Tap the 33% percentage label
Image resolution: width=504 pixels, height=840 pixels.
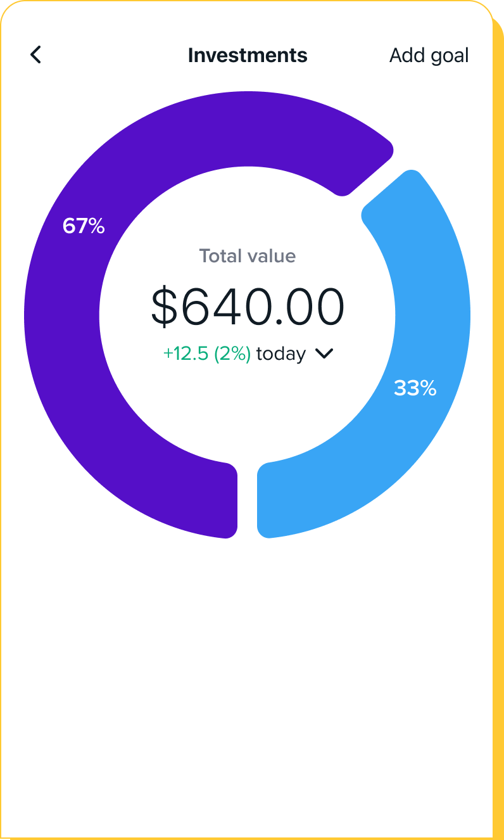[415, 388]
